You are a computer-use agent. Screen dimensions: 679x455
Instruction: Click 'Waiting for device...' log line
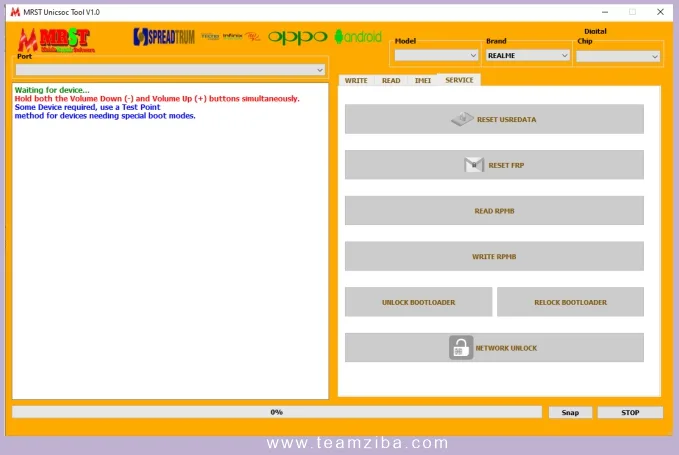point(52,90)
